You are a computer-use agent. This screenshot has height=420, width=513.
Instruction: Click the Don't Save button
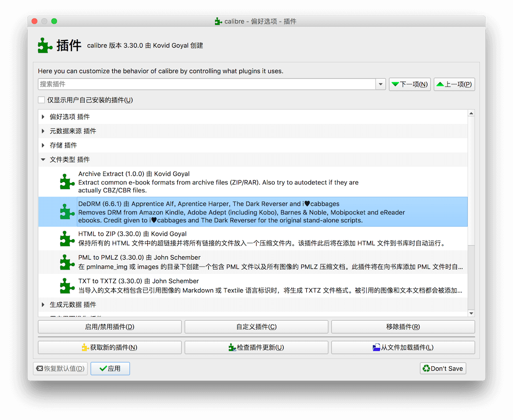[443, 368]
